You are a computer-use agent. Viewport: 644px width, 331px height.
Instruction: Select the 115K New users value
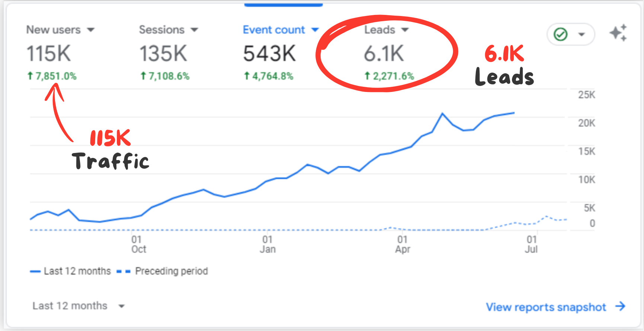(48, 54)
